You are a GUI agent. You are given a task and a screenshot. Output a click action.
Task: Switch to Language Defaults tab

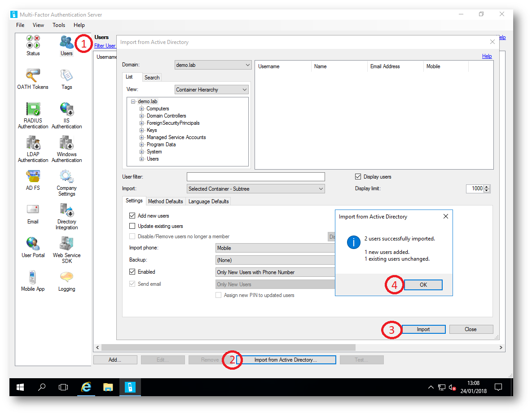coord(208,201)
